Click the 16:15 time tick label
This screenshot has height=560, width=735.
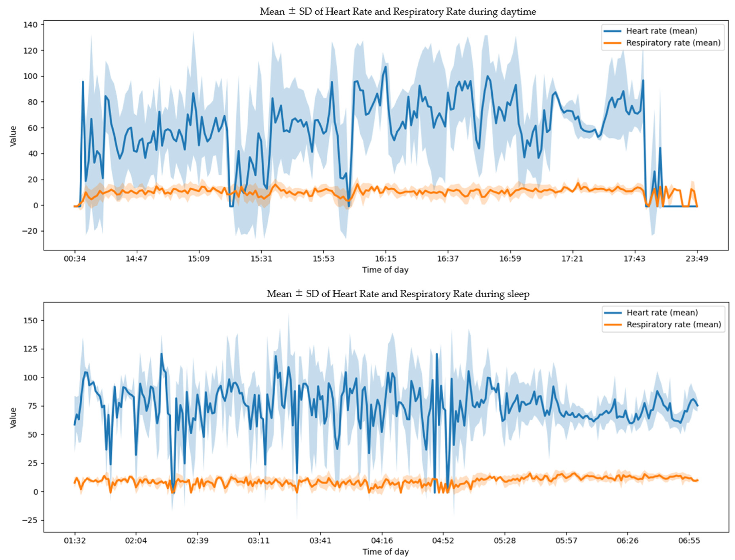click(x=386, y=259)
